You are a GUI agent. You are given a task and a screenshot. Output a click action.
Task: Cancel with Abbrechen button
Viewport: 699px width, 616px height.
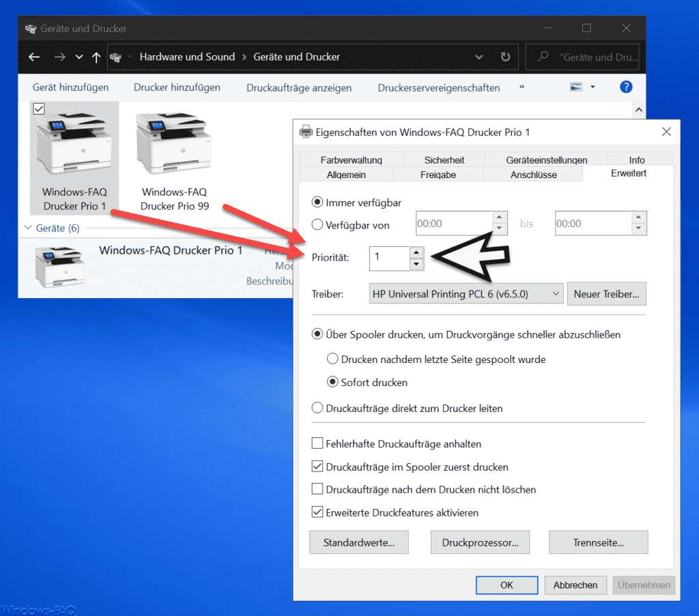pyautogui.click(x=575, y=585)
